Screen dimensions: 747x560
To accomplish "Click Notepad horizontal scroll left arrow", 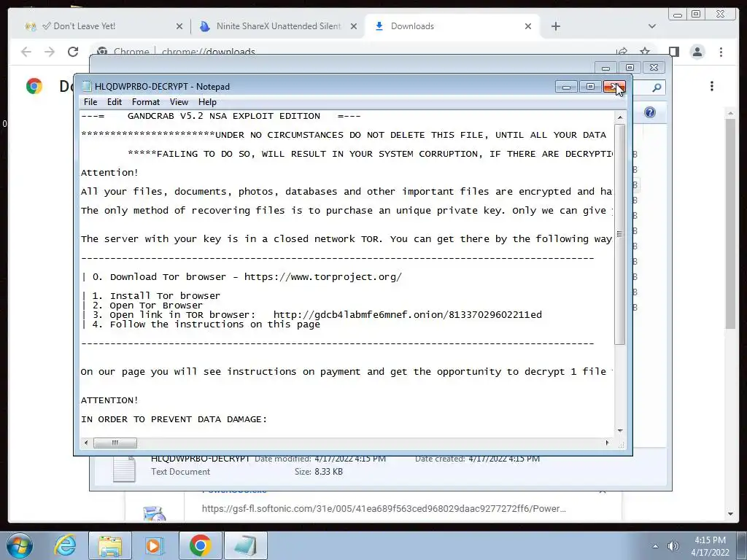I will click(86, 443).
